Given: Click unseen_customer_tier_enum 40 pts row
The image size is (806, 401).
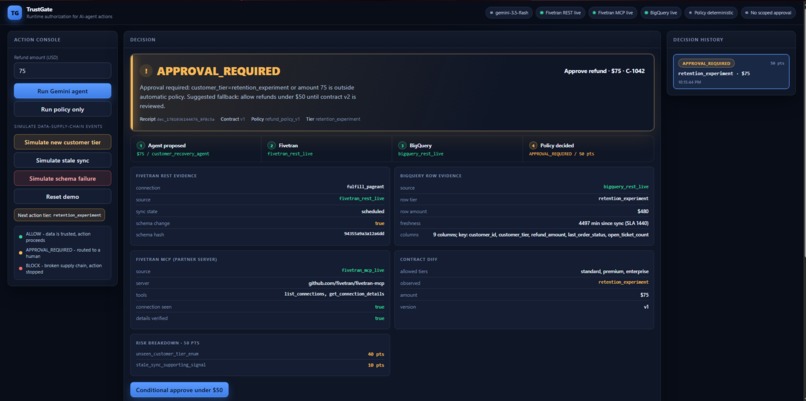Looking at the screenshot, I should click(260, 354).
